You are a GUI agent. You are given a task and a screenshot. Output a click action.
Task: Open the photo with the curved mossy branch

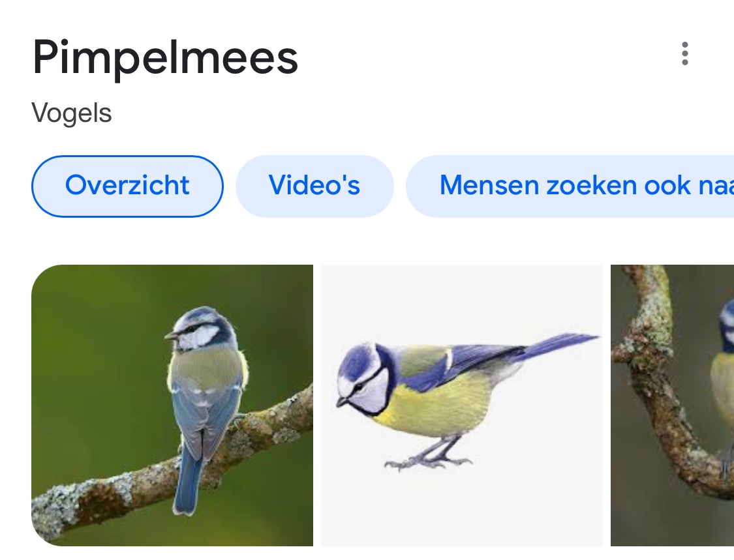point(672,405)
